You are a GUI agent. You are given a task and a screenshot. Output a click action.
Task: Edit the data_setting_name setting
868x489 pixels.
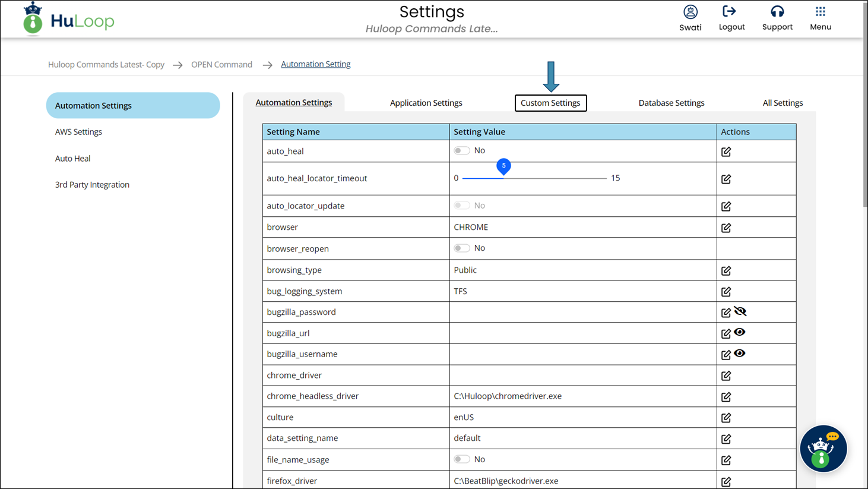[x=726, y=439]
